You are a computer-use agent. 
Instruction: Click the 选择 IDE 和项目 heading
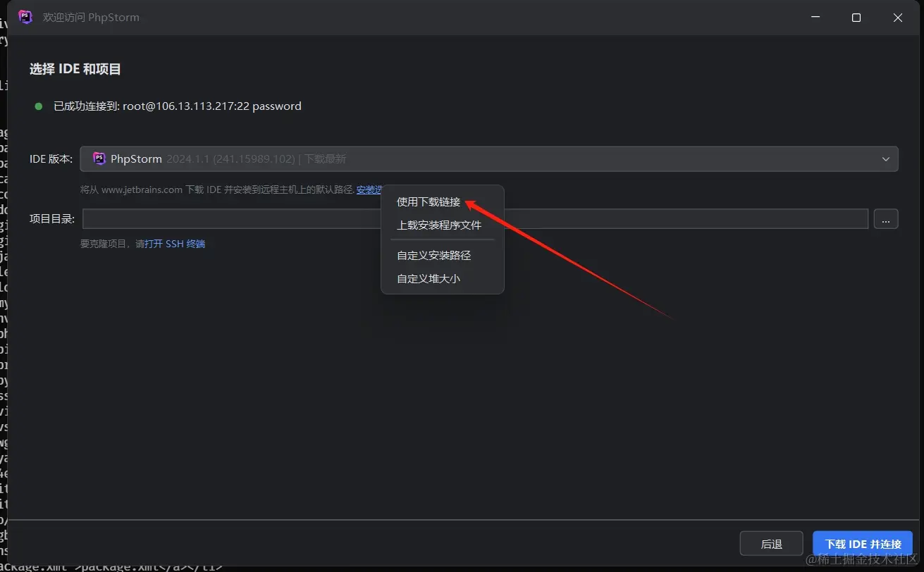[75, 69]
